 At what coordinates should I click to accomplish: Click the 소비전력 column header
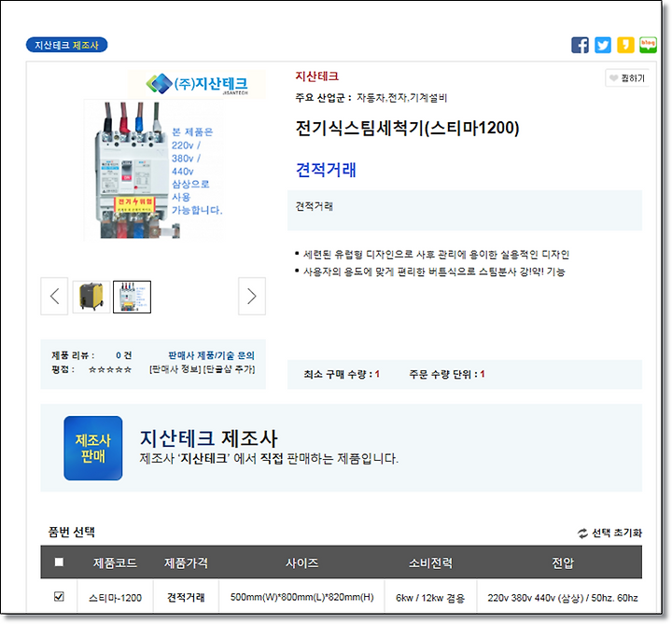[430, 562]
